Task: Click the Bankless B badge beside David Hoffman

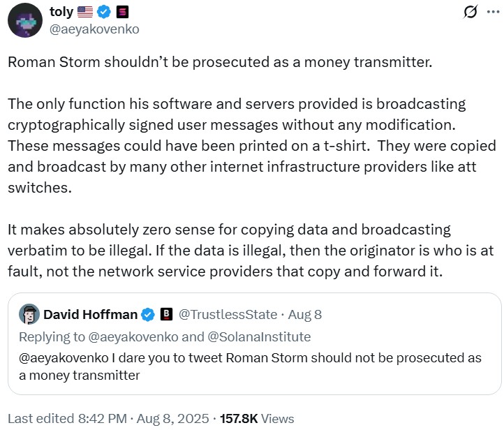Action: tap(167, 314)
